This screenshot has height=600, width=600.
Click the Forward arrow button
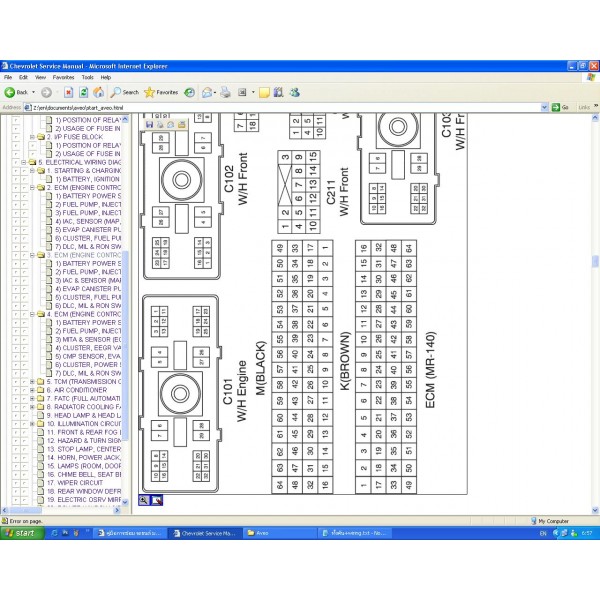point(46,92)
